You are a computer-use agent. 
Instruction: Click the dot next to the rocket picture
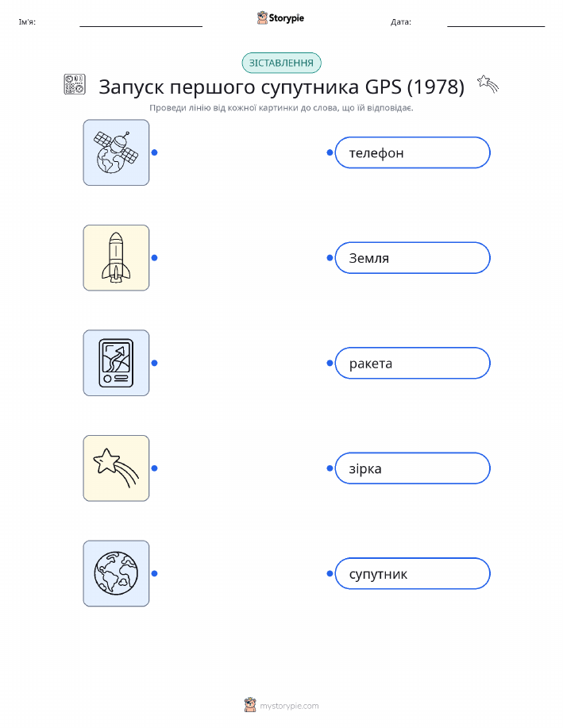tap(155, 258)
